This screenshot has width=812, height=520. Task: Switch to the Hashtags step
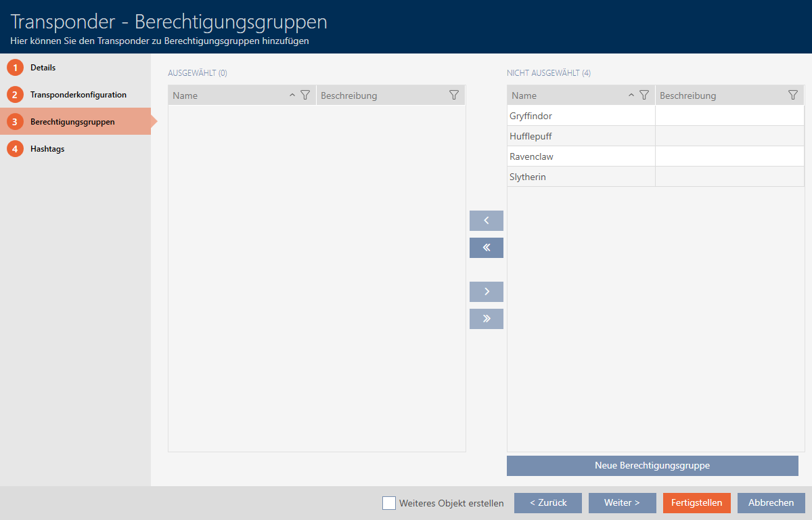(x=47, y=149)
